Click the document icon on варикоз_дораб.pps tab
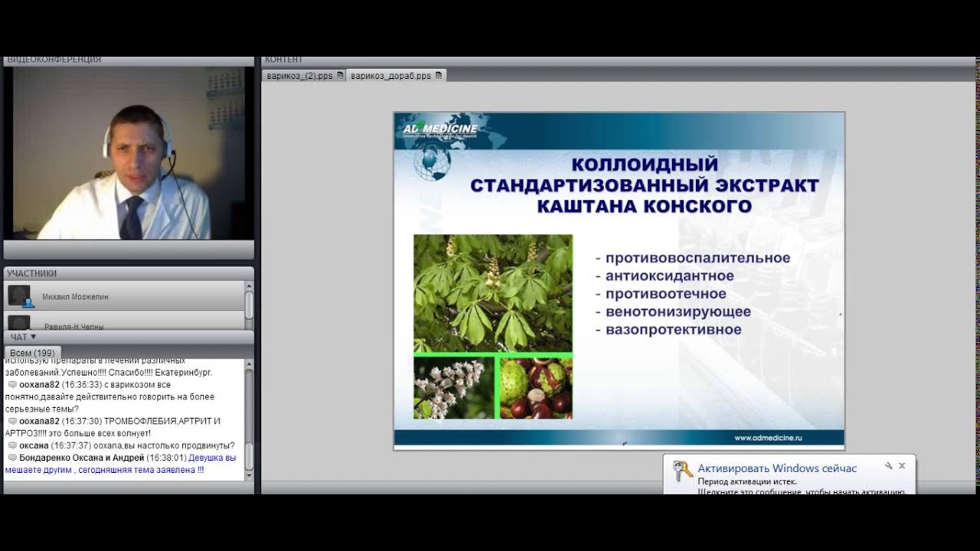The image size is (980, 551). (x=438, y=76)
